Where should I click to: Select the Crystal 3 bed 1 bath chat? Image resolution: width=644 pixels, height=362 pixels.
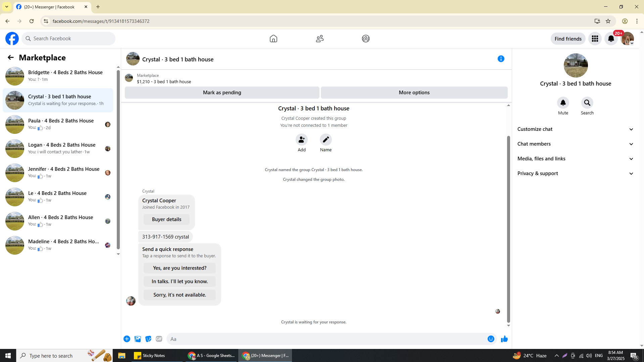point(58,100)
